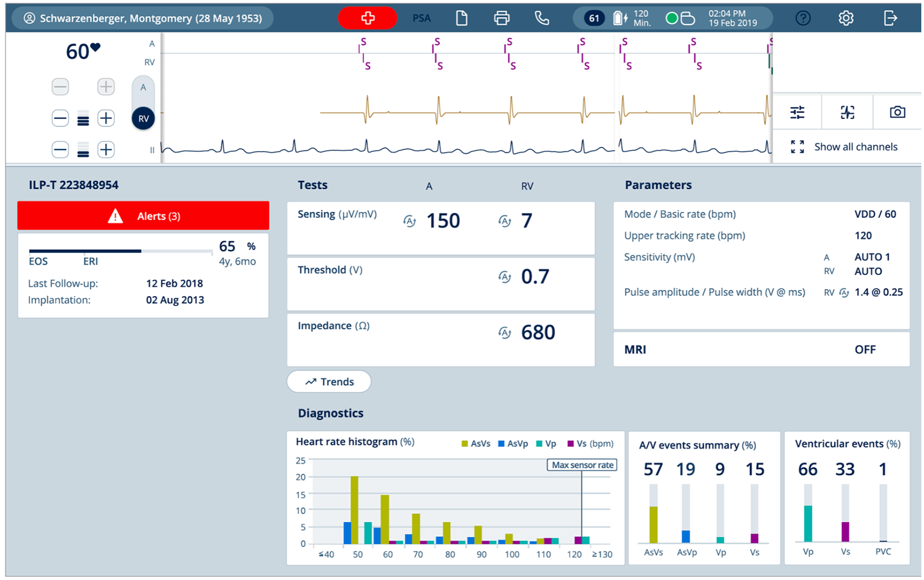Open patient Schwarzenberger, Montgomery selector
This screenshot has height=580, width=924.
(143, 18)
